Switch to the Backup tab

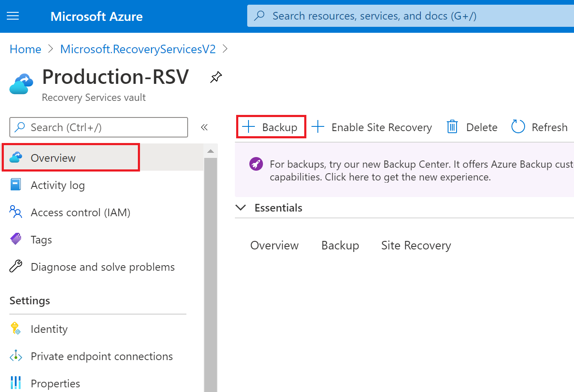tap(340, 245)
